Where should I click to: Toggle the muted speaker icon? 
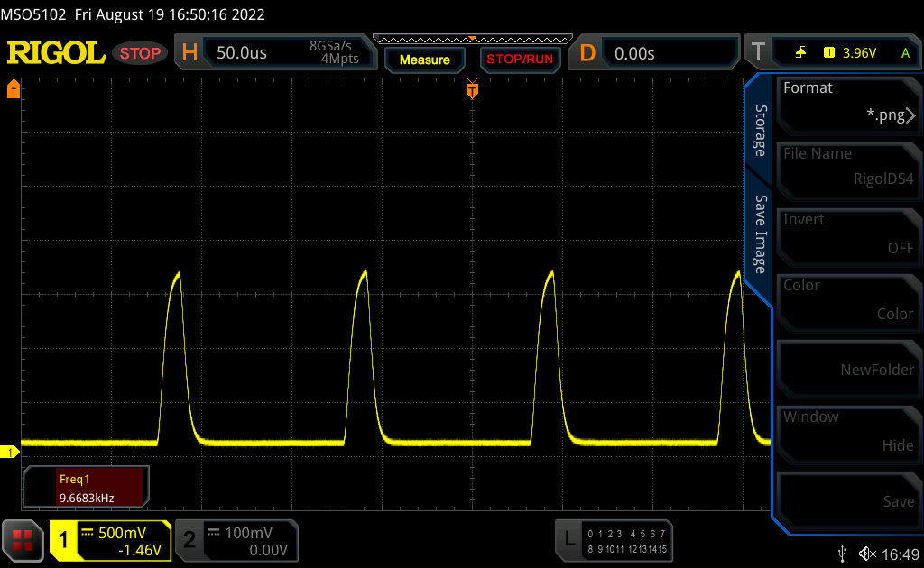tap(867, 554)
